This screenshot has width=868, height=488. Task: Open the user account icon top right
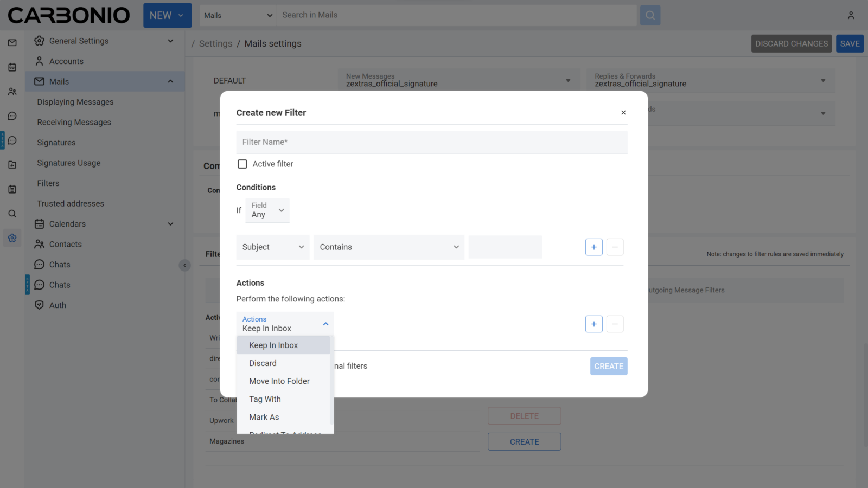coord(851,15)
